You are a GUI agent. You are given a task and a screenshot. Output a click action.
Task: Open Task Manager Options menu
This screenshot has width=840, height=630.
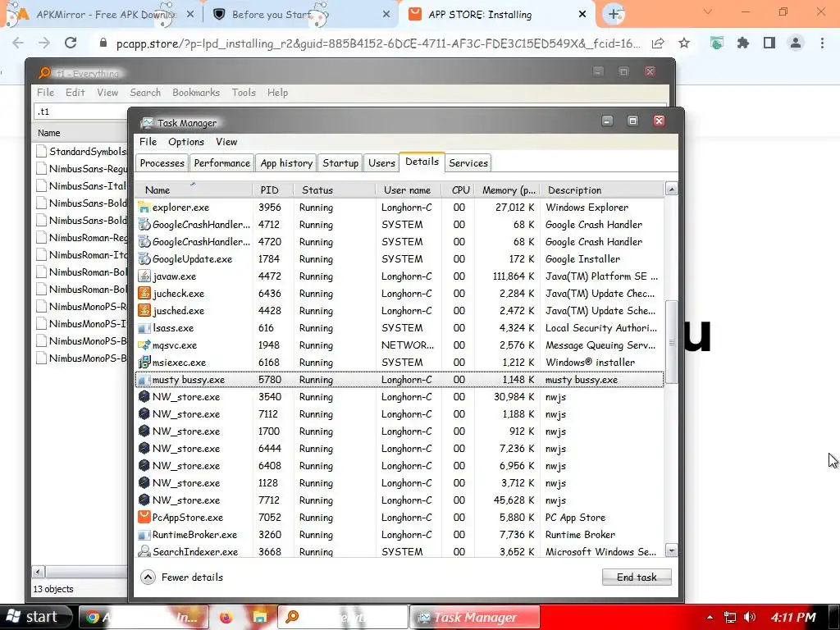[186, 141]
